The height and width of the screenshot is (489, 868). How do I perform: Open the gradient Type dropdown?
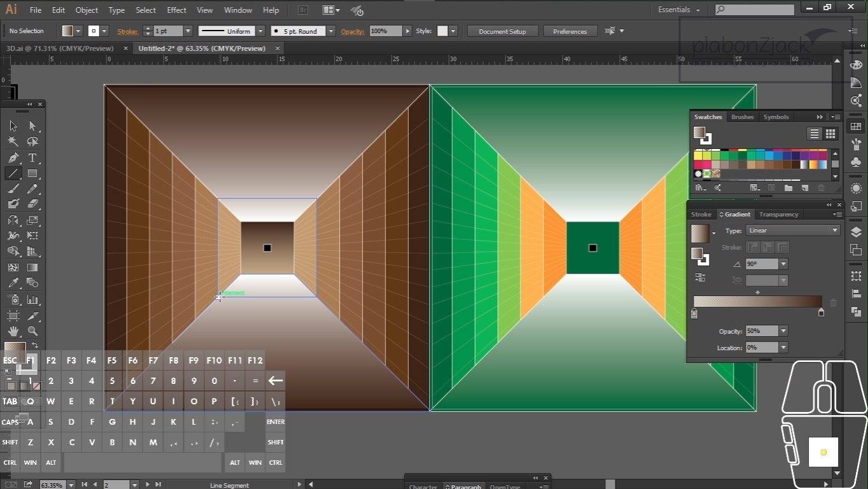[834, 230]
